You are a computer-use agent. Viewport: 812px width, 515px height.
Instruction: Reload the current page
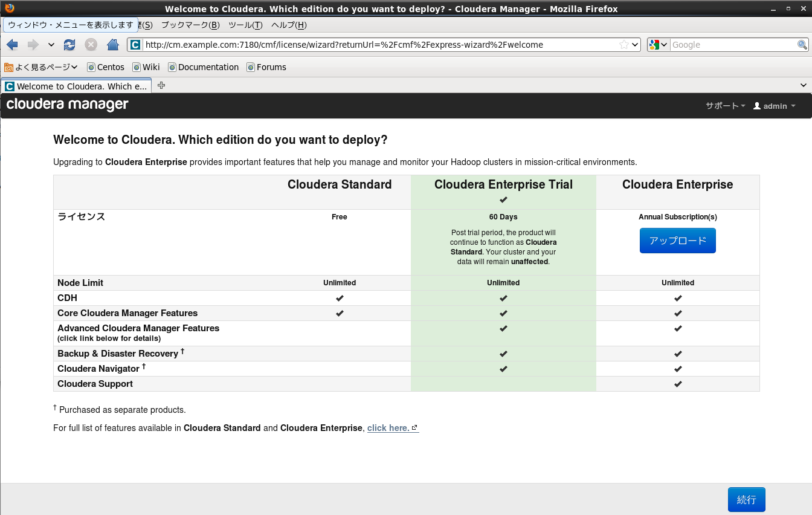click(x=69, y=45)
